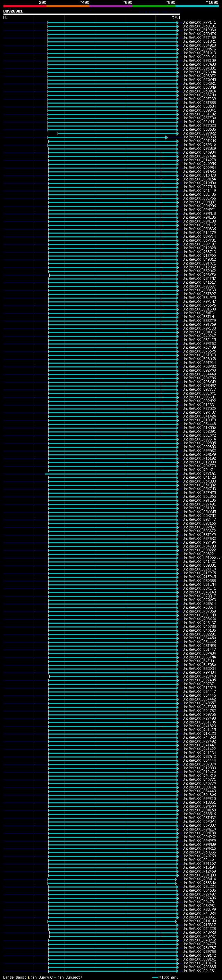Image resolution: width=222 pixels, height=980 pixels.
Task: Open hit UniRef100_Q5DNZ6
Action: 199,34
